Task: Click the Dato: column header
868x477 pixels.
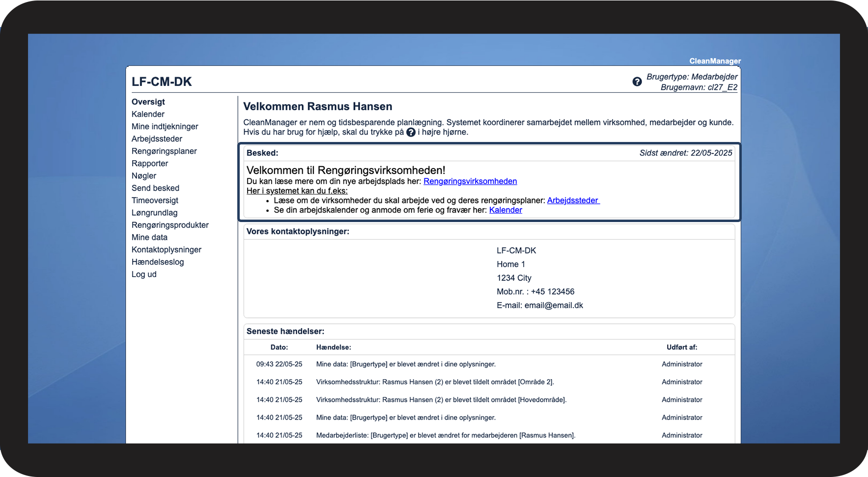Action: pos(279,347)
